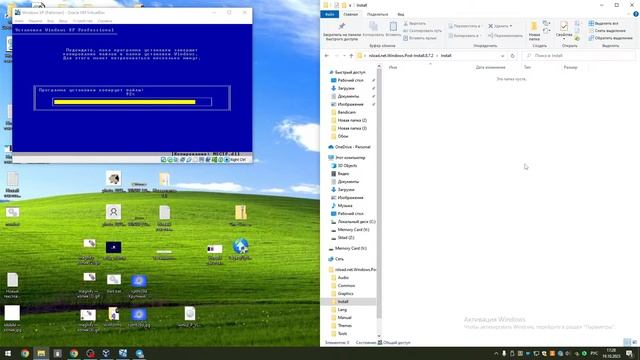
Task: Switch to details view via the status bar toggle
Action: [x=627, y=342]
